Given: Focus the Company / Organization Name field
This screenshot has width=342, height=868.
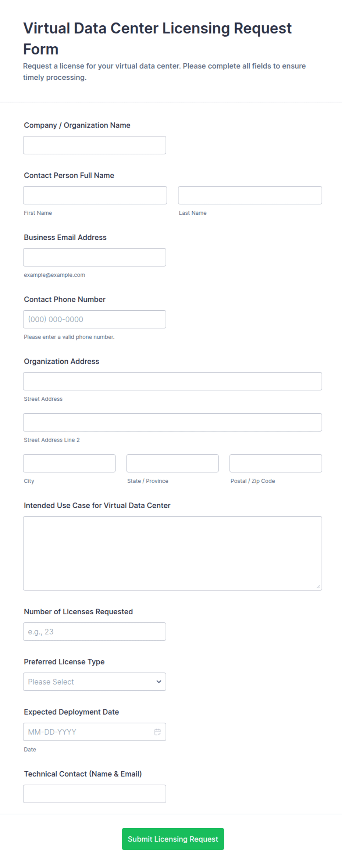Looking at the screenshot, I should 95,145.
